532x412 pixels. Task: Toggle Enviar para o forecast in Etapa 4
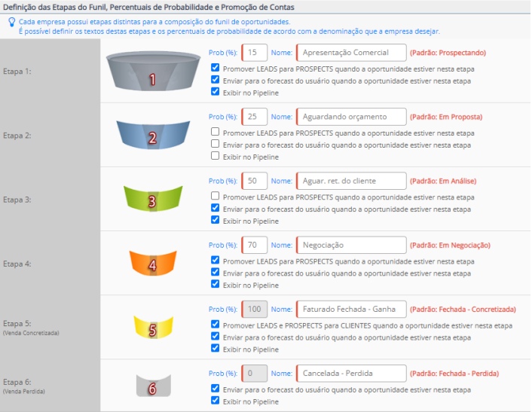[x=215, y=272]
